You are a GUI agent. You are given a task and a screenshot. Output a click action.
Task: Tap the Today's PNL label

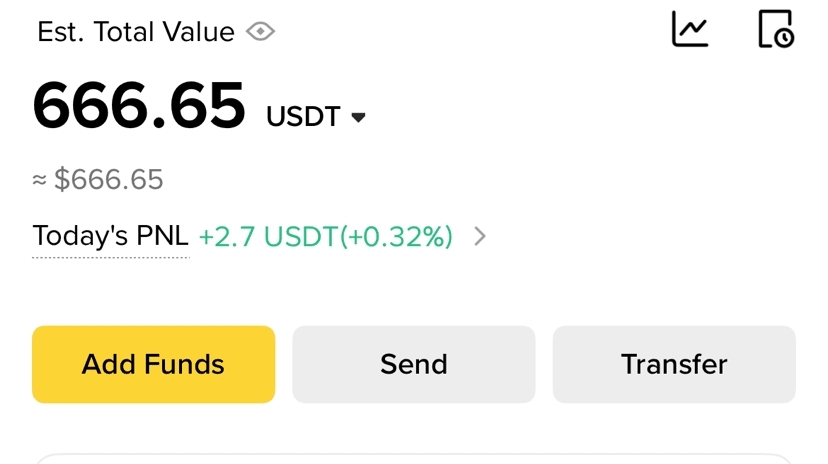110,236
